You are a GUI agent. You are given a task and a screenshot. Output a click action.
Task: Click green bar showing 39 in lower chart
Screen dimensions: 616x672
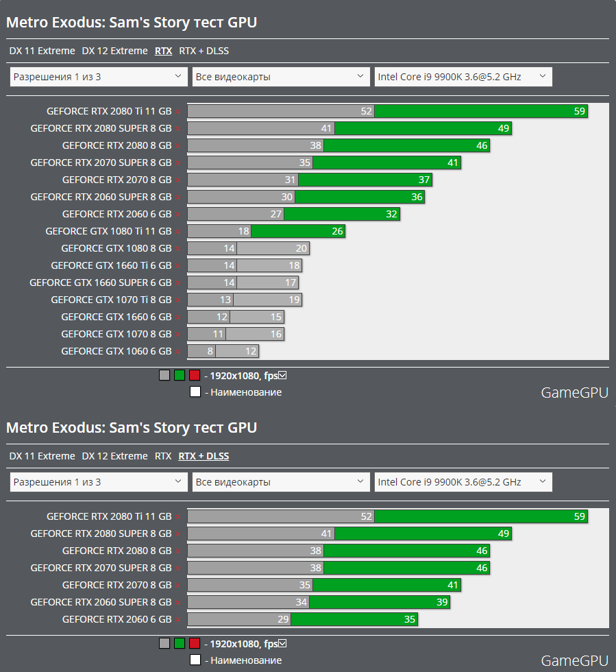coord(380,602)
